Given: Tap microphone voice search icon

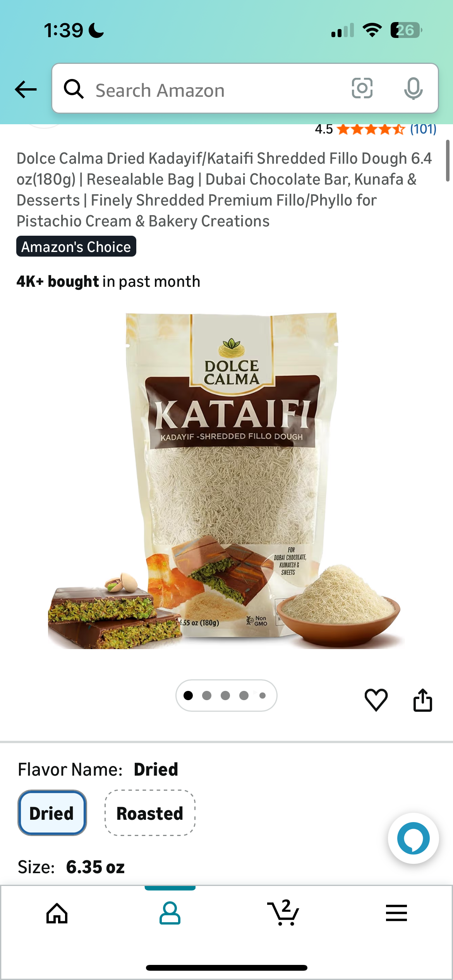Looking at the screenshot, I should [x=413, y=89].
